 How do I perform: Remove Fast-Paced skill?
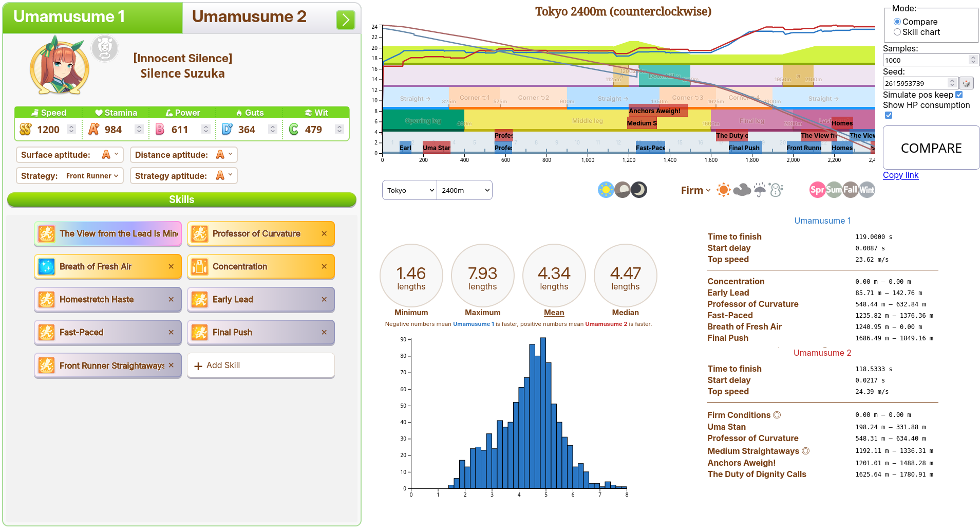(x=171, y=332)
